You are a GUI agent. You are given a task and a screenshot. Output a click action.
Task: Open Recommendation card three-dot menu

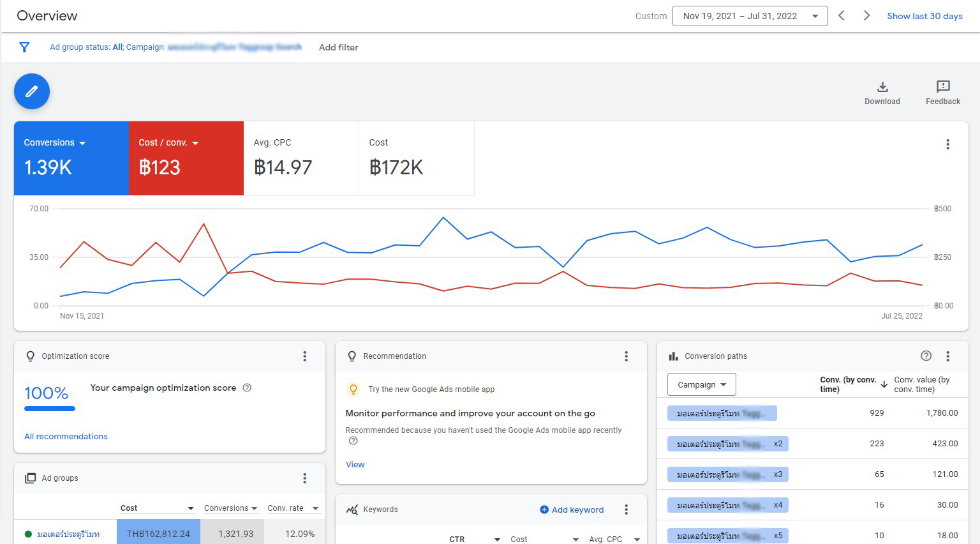(x=626, y=356)
